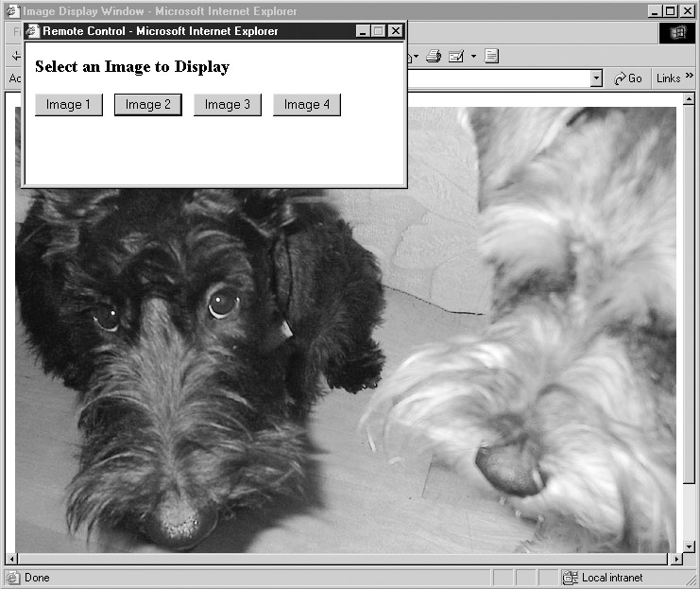This screenshot has width=700, height=589.
Task: Click the Remote Control window title icon
Action: (32, 31)
